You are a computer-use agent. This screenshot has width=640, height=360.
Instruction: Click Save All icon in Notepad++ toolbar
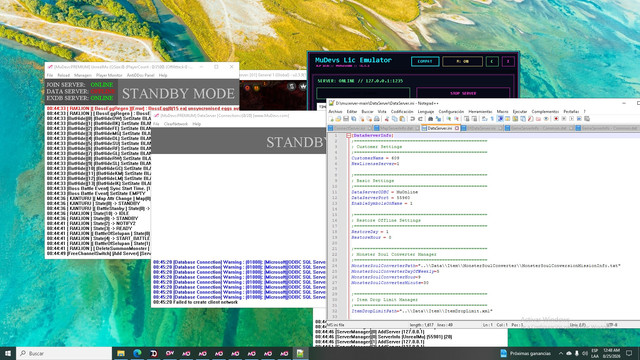coord(353,119)
